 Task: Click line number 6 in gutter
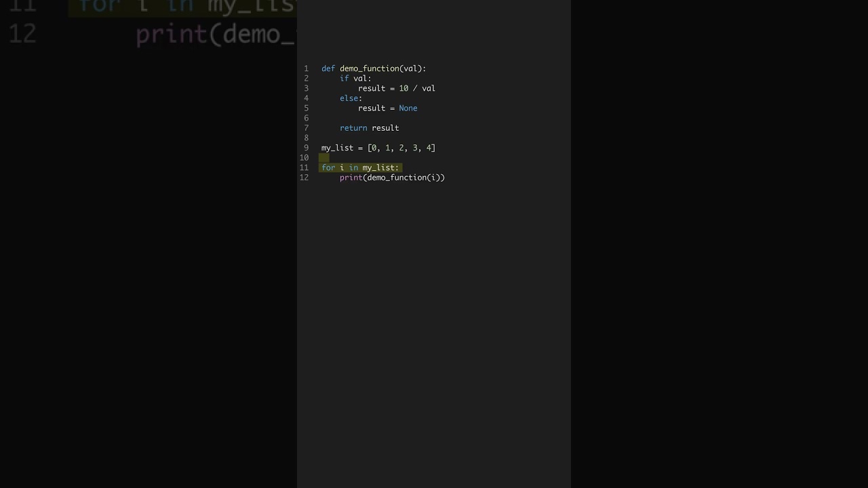(x=306, y=118)
